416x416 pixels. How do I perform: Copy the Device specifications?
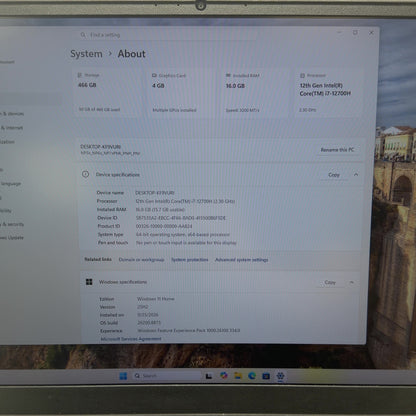coord(334,175)
